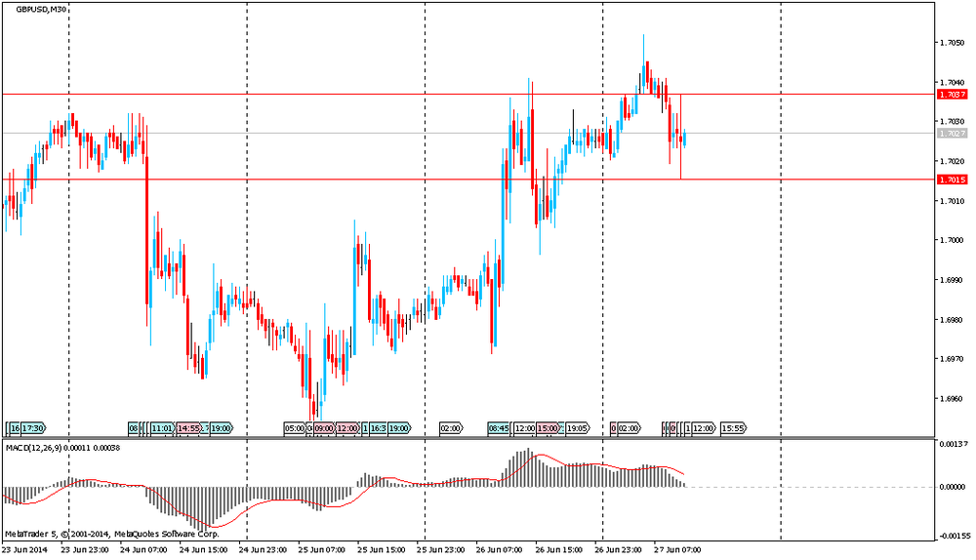
Task: Select the 15:55 event marker
Action: click(733, 428)
